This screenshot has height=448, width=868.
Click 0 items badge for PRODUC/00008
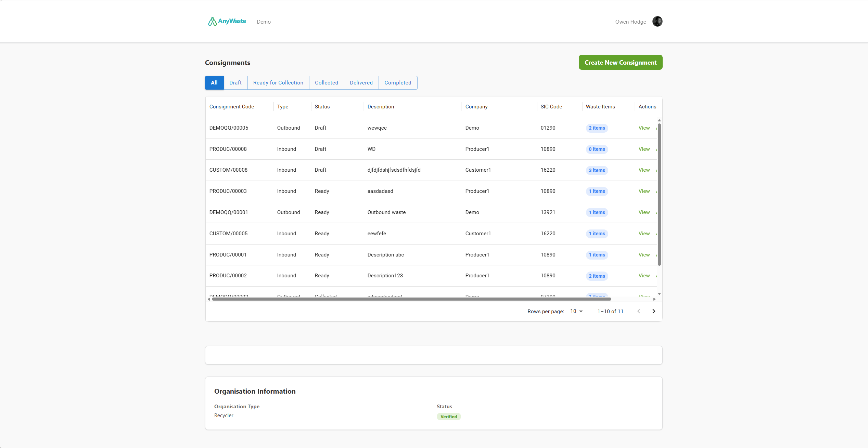(597, 149)
